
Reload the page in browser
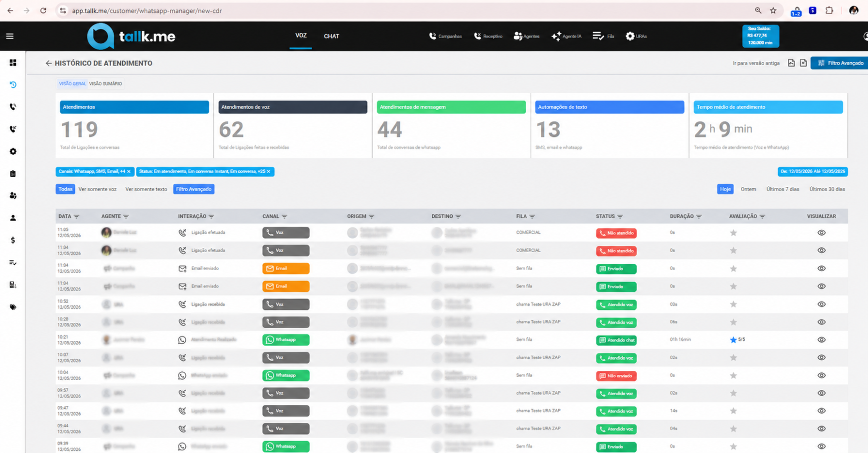(x=43, y=10)
